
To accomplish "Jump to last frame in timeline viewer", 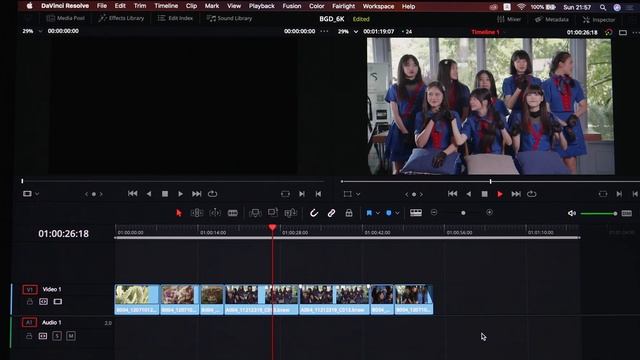I will 516,194.
